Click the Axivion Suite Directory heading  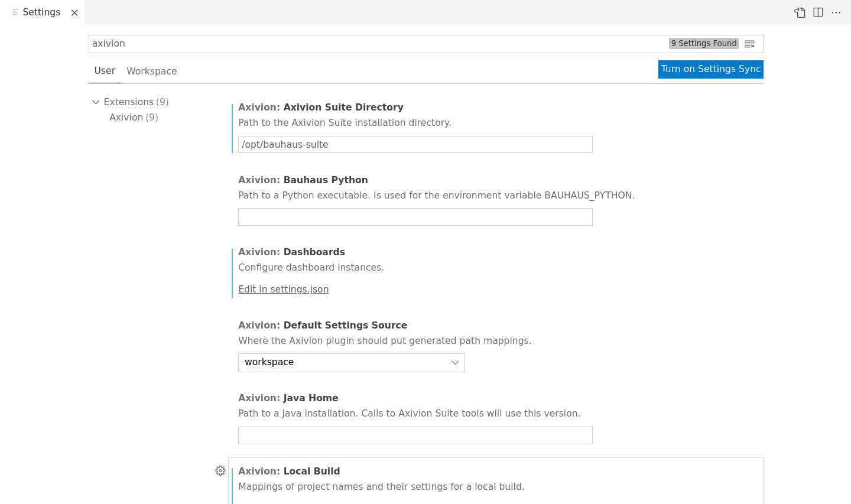321,107
